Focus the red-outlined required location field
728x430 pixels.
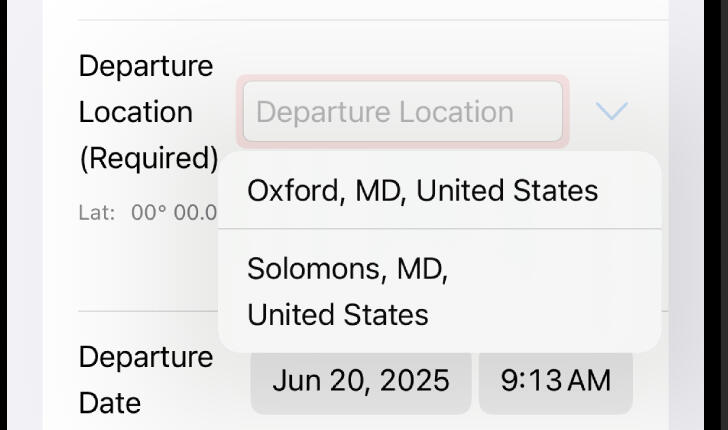402,111
